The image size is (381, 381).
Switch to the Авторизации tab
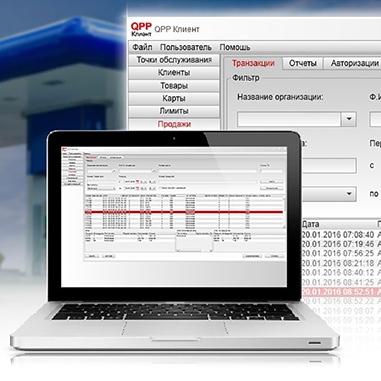(354, 63)
